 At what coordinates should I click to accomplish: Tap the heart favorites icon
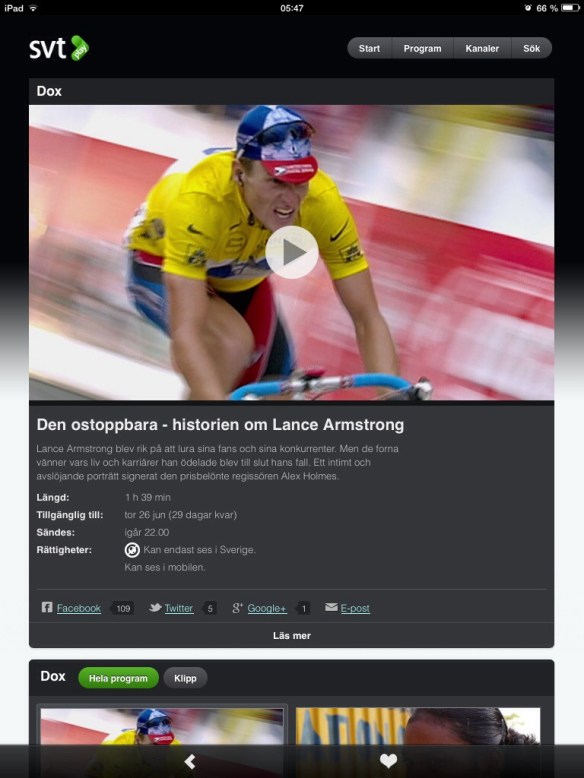(x=389, y=761)
